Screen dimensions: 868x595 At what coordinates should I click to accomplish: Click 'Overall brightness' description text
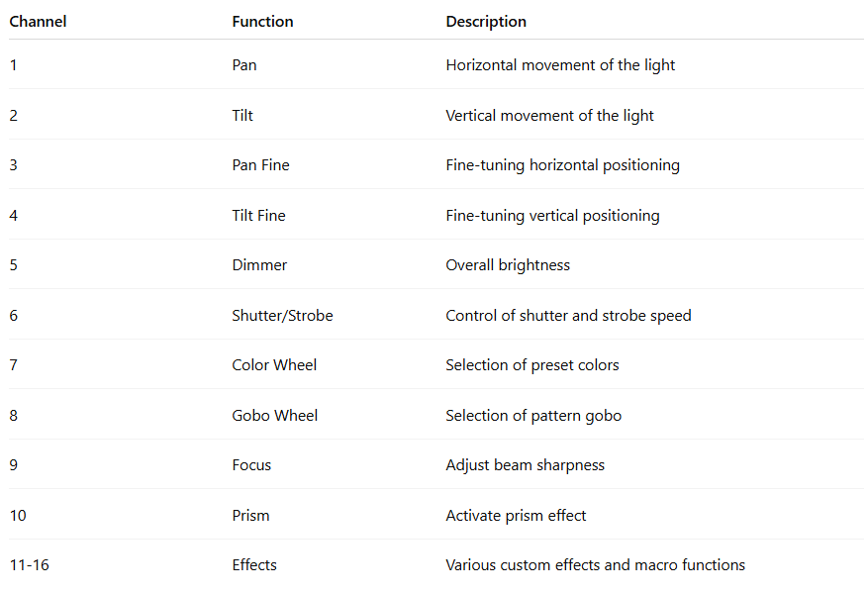click(x=508, y=265)
